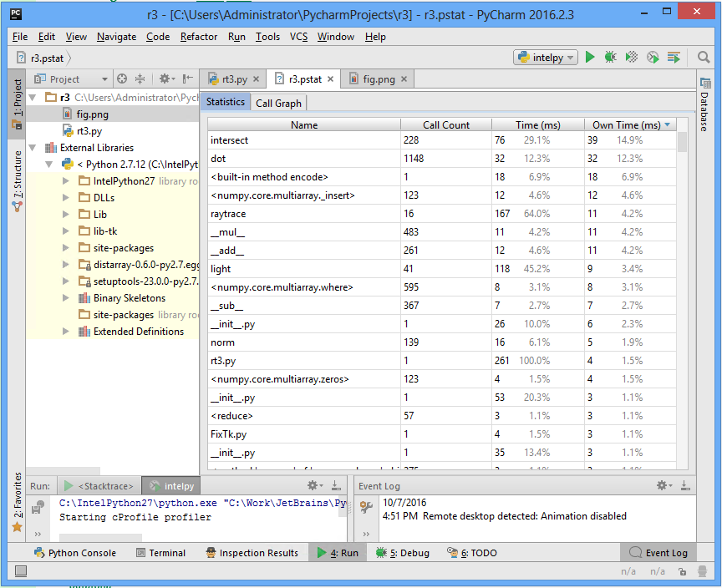Hide the Run tool window
This screenshot has width=722, height=588.
(336, 485)
